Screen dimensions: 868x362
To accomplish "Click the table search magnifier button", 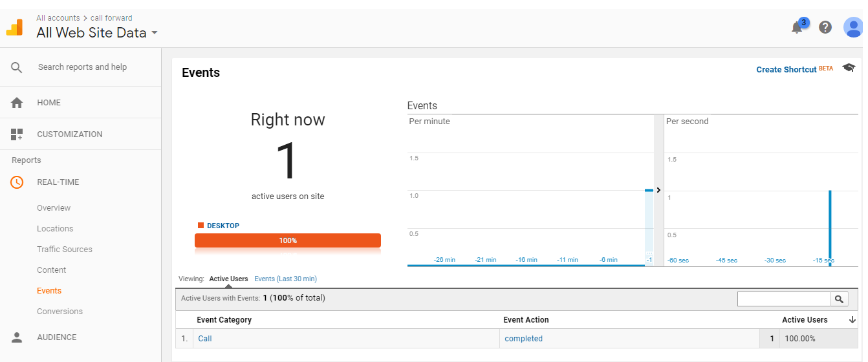I will (839, 299).
